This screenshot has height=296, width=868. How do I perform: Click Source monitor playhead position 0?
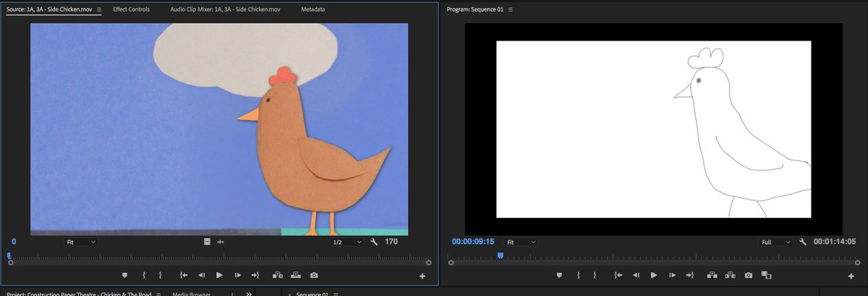pos(14,242)
